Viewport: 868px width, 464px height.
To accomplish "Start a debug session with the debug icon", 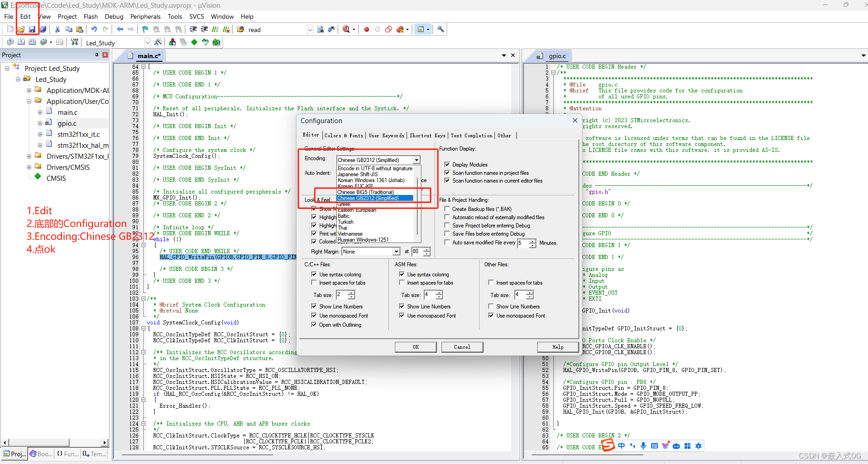I will [347, 29].
